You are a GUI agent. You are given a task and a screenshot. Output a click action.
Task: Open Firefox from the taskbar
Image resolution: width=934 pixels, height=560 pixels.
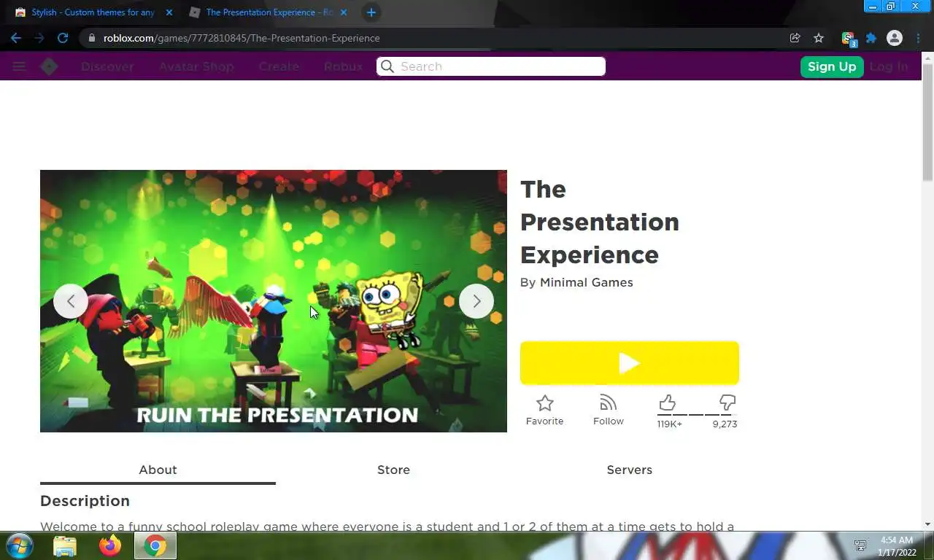tap(110, 545)
